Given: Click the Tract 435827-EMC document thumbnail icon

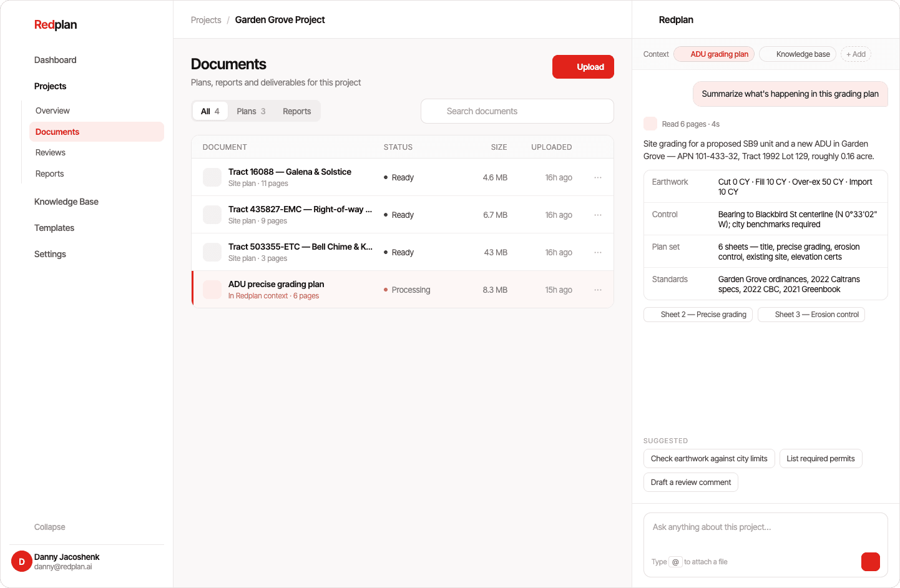Looking at the screenshot, I should click(212, 215).
